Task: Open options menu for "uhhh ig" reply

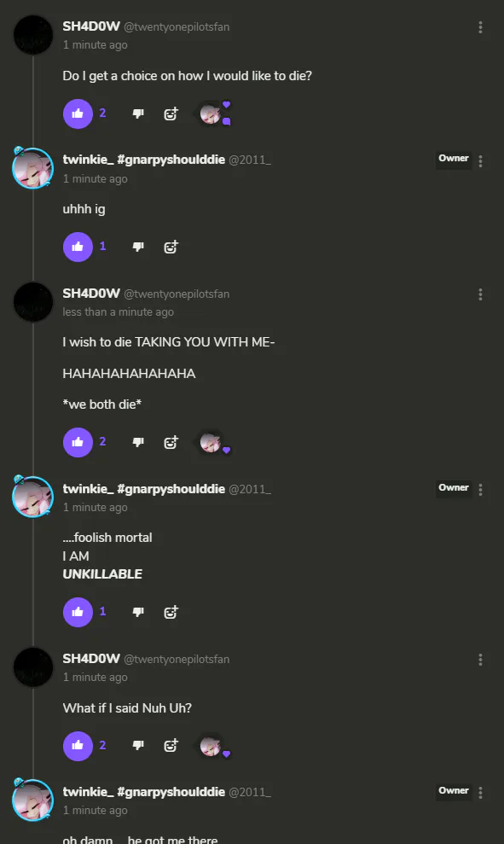Action: pos(480,161)
